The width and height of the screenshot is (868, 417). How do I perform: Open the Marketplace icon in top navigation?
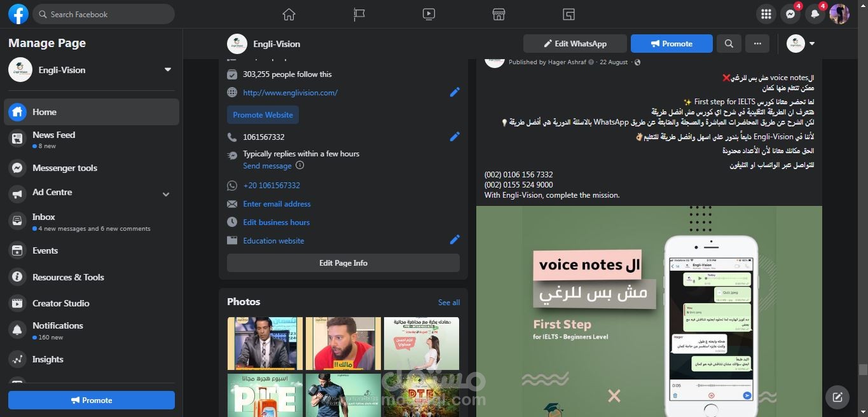pyautogui.click(x=499, y=14)
